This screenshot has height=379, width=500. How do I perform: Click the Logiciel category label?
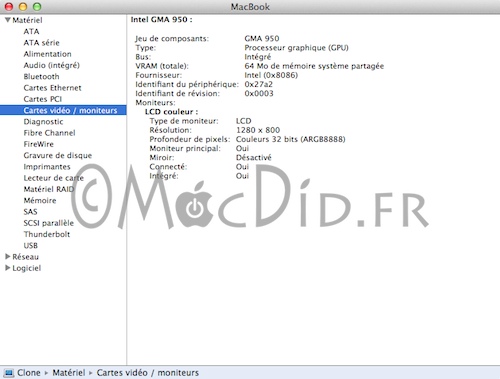pos(27,268)
